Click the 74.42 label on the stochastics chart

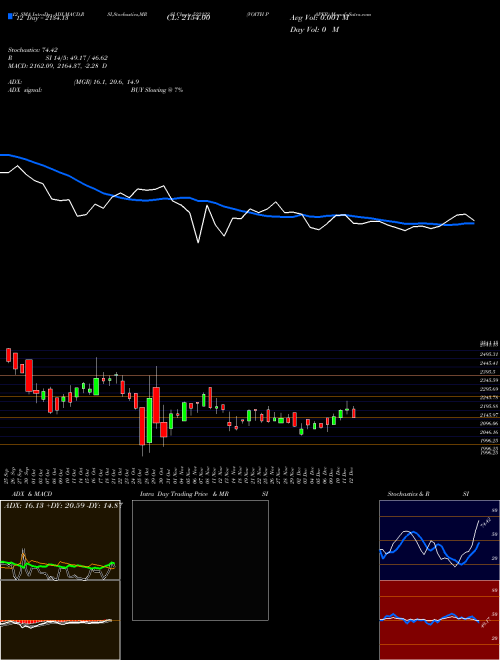click(x=484, y=524)
